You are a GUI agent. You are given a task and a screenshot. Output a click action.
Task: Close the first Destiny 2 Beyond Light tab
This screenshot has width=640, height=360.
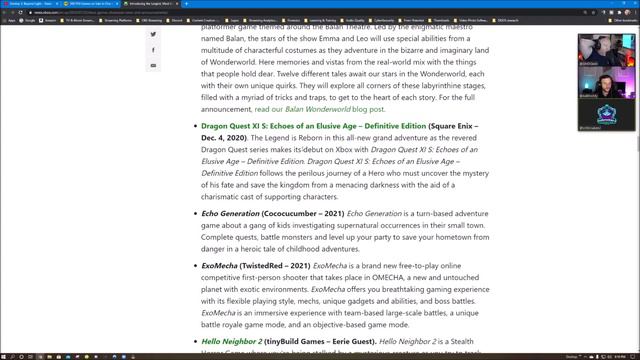57,4
